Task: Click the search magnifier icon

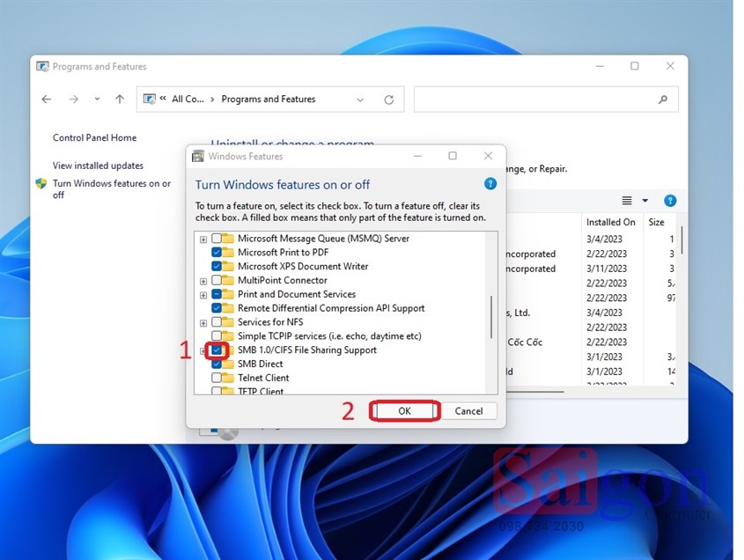Action: pos(663,99)
